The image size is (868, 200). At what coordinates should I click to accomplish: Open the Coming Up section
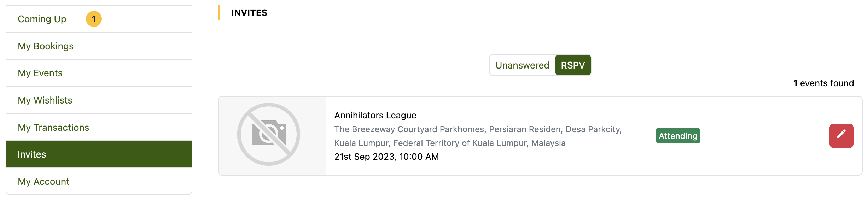tap(42, 19)
